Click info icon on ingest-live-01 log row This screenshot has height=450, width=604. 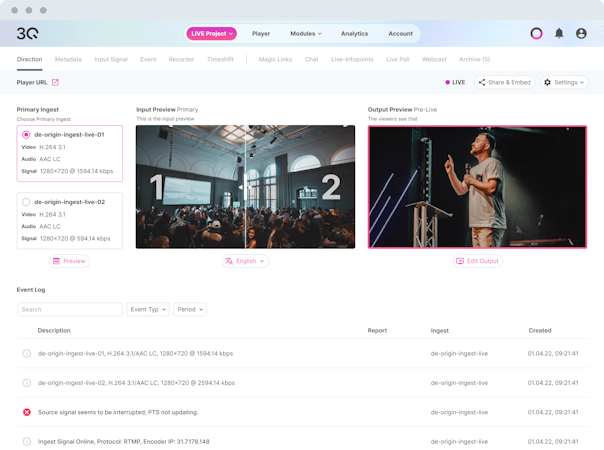coord(27,353)
